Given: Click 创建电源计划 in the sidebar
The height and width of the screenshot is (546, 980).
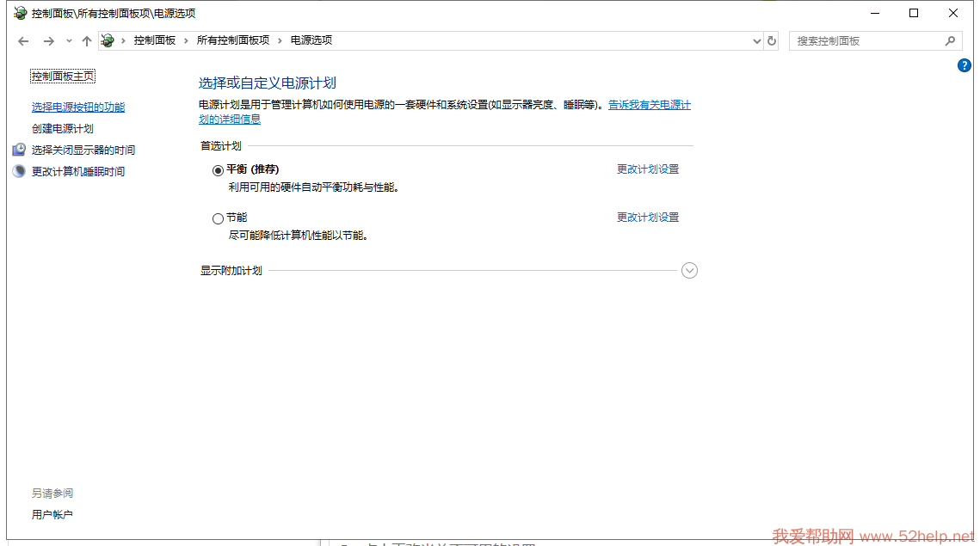Looking at the screenshot, I should (63, 129).
